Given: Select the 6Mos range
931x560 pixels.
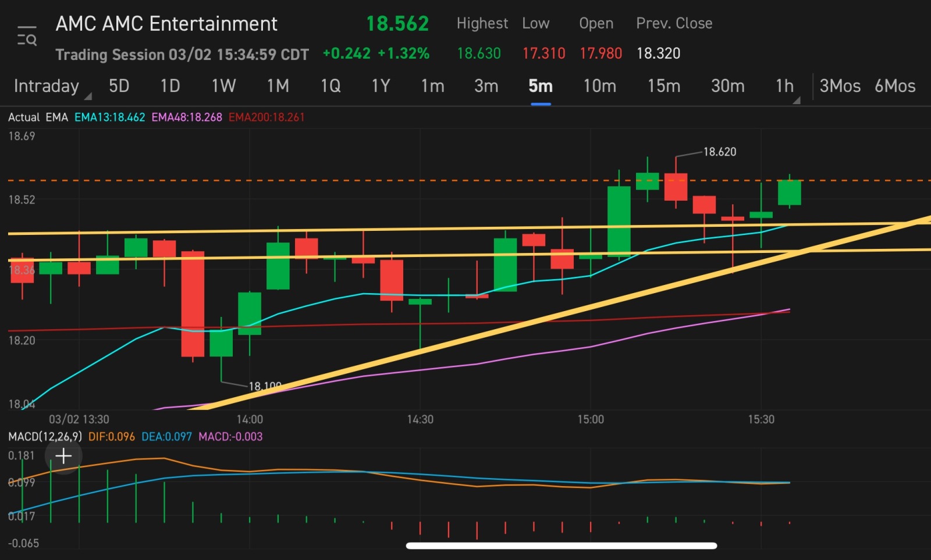Looking at the screenshot, I should click(895, 86).
